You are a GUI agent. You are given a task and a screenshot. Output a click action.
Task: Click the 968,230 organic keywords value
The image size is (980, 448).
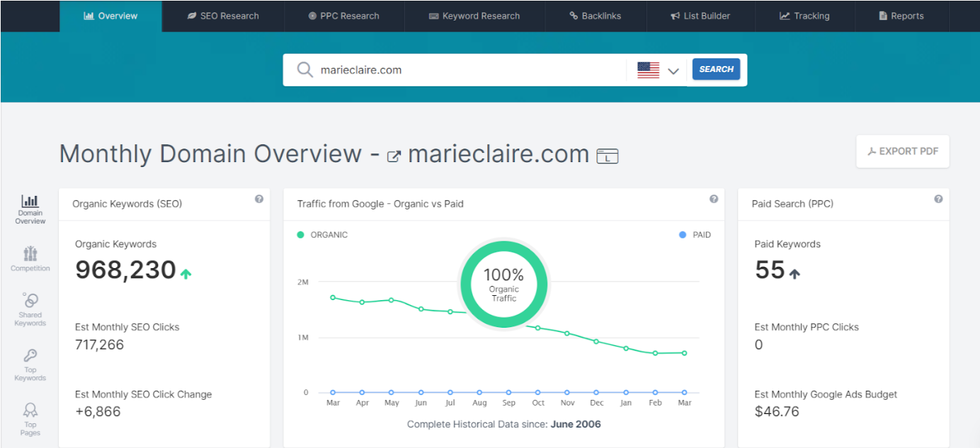125,270
